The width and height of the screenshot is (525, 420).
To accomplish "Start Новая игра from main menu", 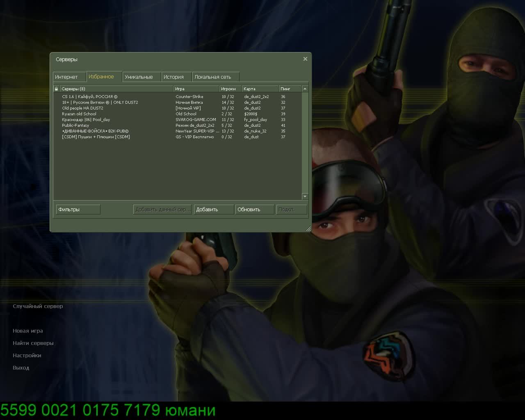I will tap(27, 331).
